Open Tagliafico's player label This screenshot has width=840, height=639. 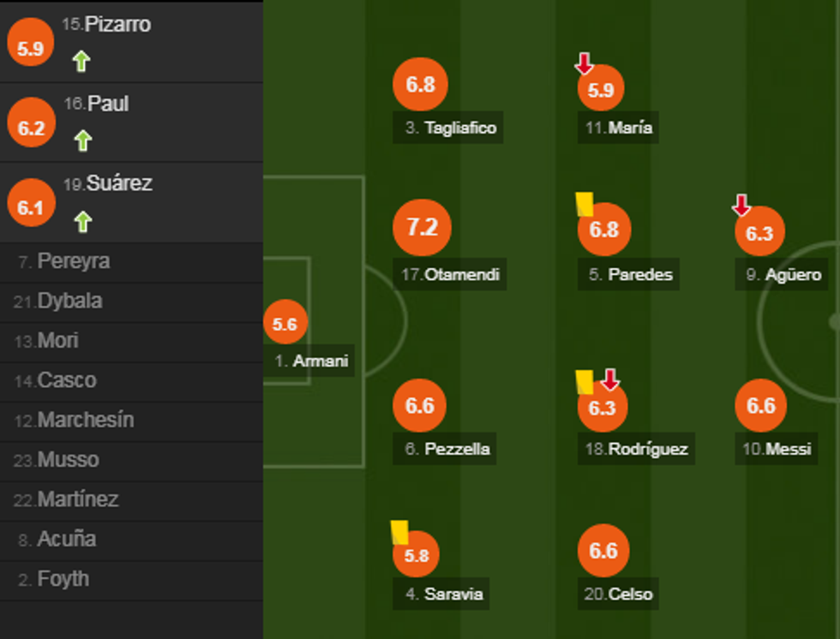point(449,128)
